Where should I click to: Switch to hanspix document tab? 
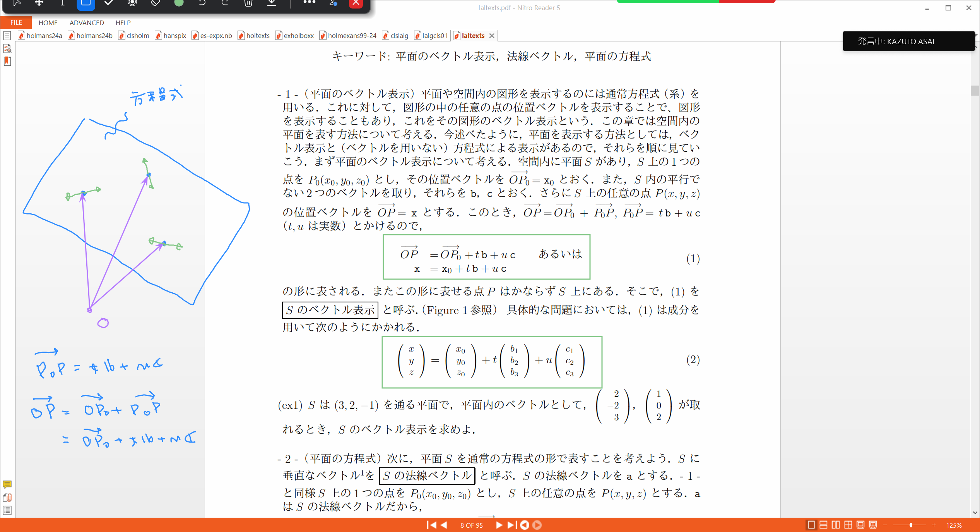[x=171, y=36]
